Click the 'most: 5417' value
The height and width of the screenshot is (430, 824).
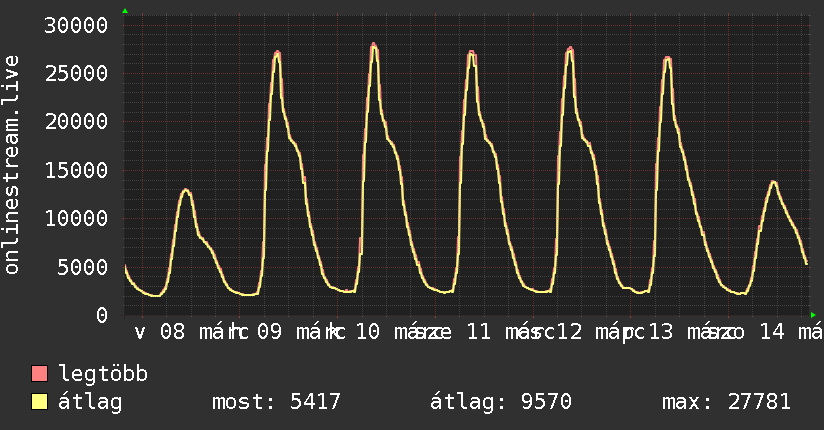coord(276,402)
